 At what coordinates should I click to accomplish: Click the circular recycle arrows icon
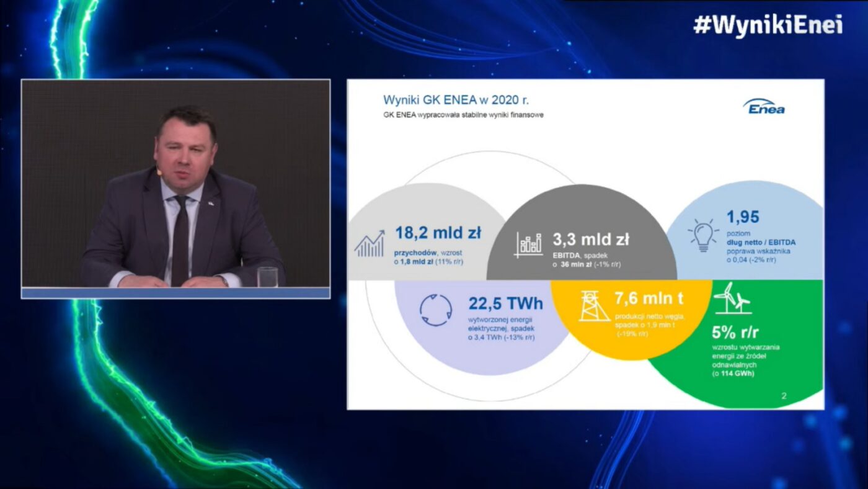[x=436, y=310]
